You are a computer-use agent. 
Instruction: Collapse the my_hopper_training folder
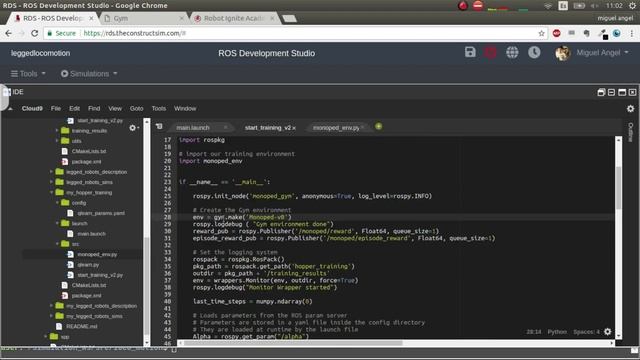(51, 192)
